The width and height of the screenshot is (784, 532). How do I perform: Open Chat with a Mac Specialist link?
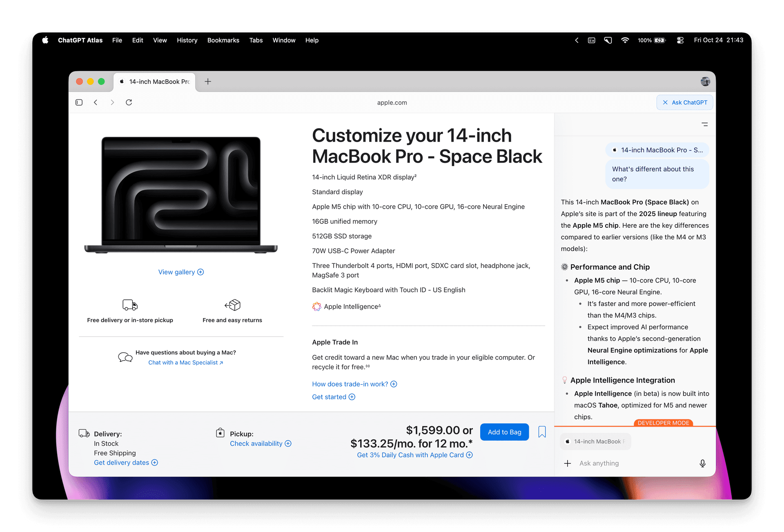click(185, 363)
